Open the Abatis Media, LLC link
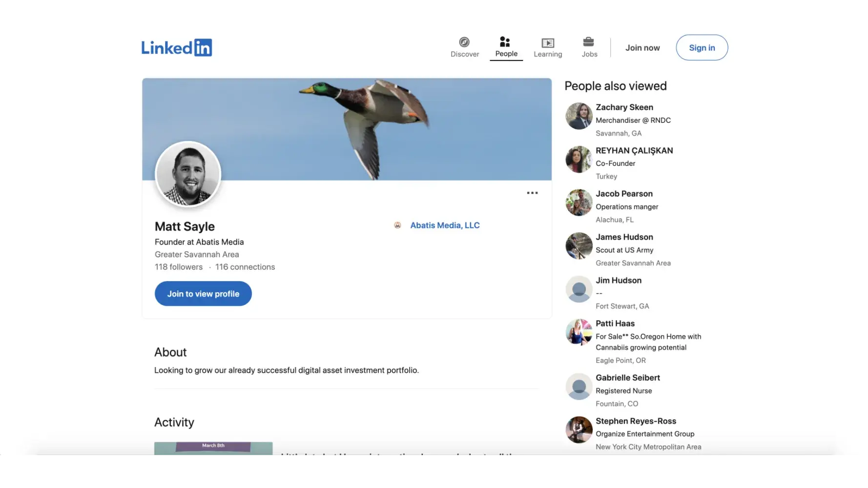868x488 pixels. [x=445, y=225]
